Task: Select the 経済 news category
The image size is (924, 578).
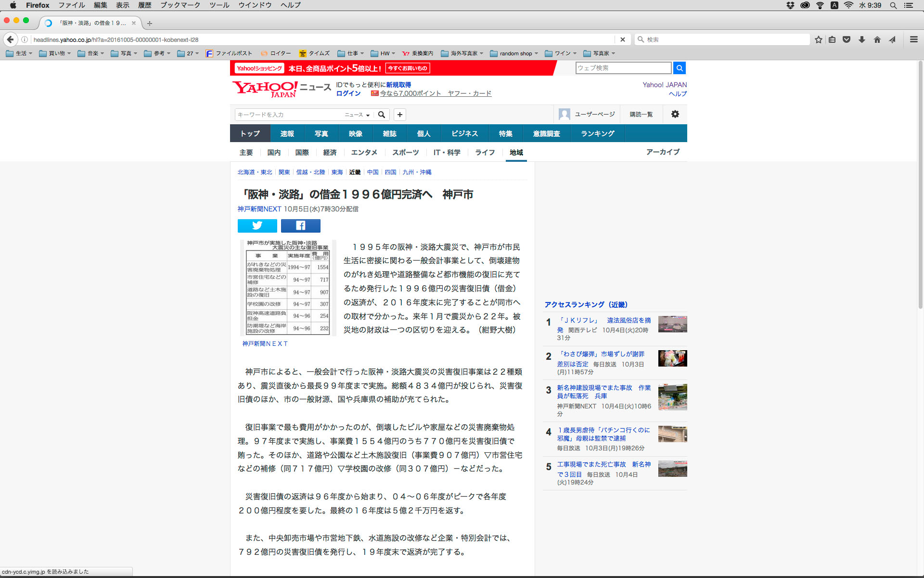Action: click(x=330, y=152)
